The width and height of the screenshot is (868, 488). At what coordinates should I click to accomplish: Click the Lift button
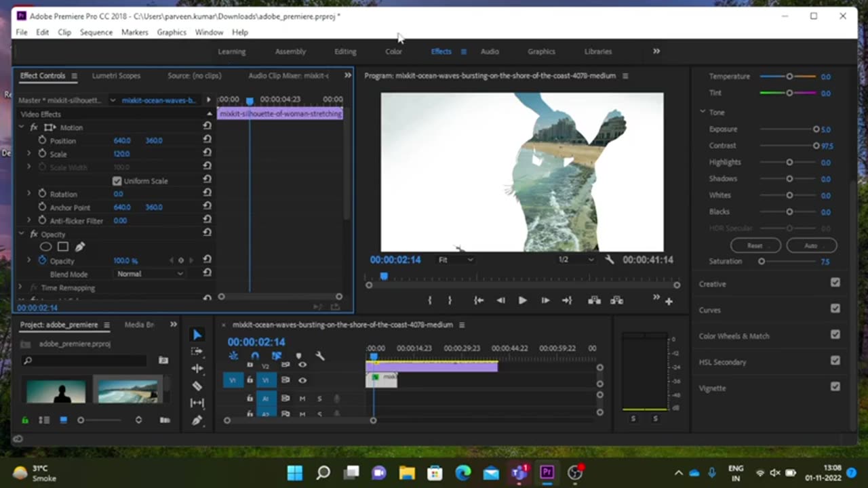coord(594,300)
